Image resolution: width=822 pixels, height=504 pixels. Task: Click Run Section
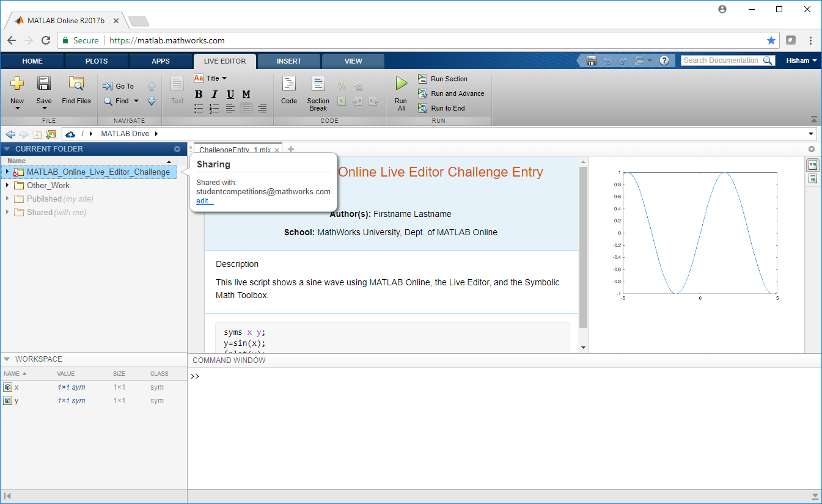[443, 79]
